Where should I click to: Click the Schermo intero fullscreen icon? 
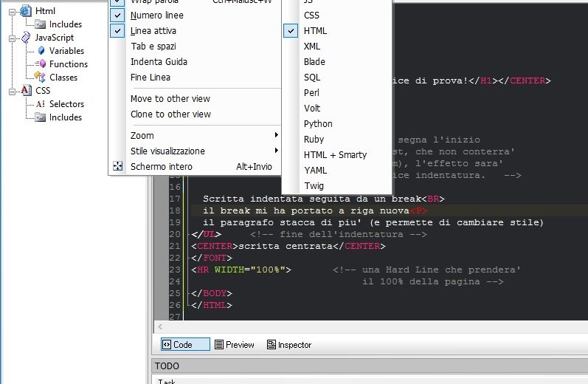[x=118, y=167]
